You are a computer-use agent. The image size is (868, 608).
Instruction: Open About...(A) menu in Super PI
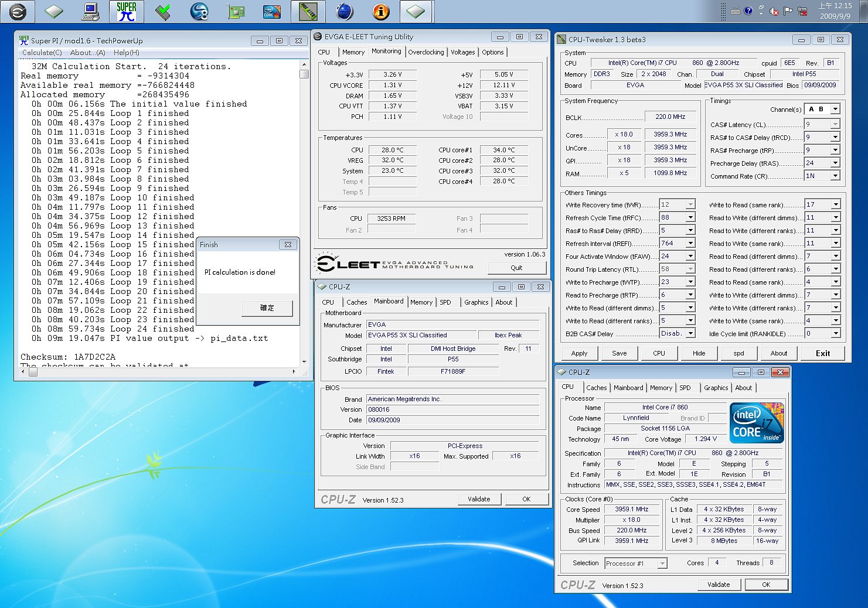click(x=87, y=53)
